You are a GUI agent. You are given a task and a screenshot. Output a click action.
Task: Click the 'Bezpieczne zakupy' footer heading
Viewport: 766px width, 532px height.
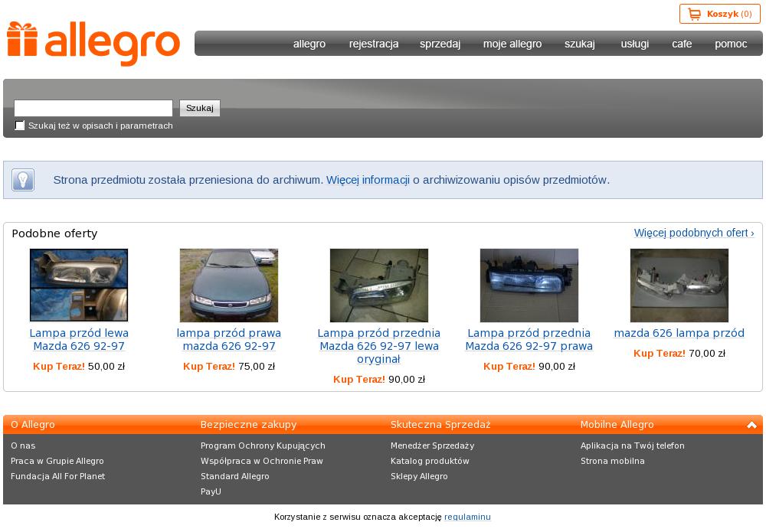(x=249, y=425)
